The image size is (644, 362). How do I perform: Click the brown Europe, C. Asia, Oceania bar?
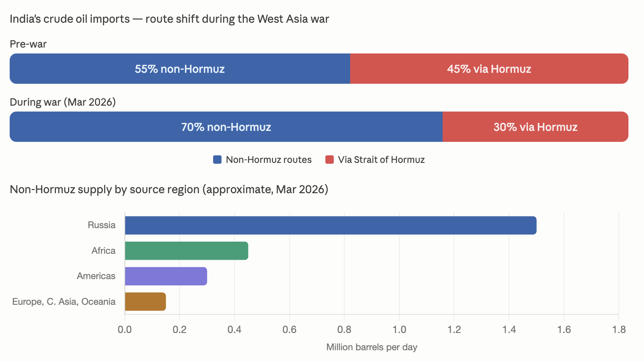coord(145,301)
